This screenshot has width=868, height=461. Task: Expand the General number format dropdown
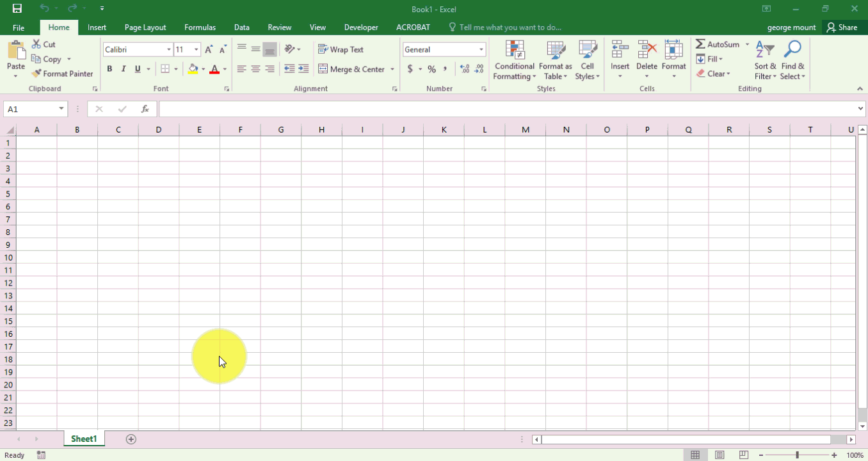(481, 49)
